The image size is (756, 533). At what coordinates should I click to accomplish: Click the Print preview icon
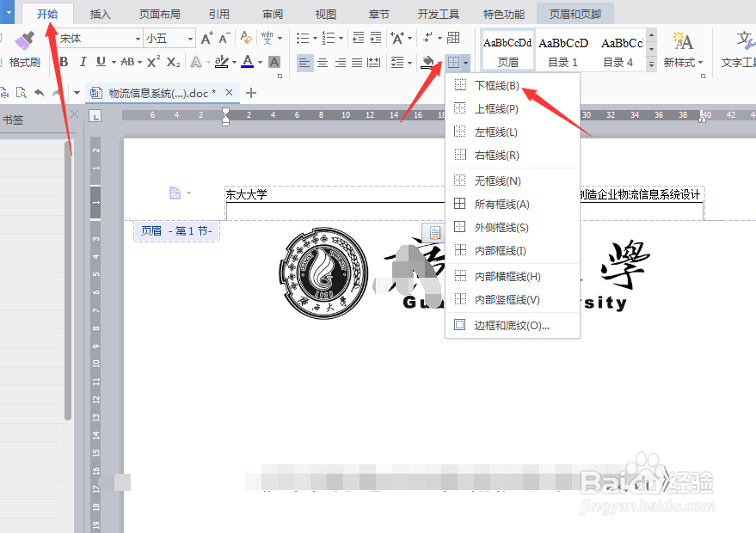22,93
